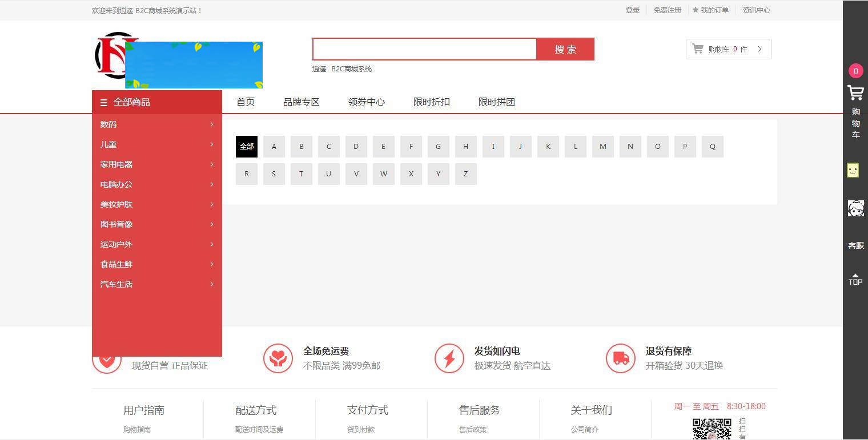Select the 品牌专区 navigation menu item
Image resolution: width=868 pixels, height=440 pixels.
pyautogui.click(x=302, y=102)
